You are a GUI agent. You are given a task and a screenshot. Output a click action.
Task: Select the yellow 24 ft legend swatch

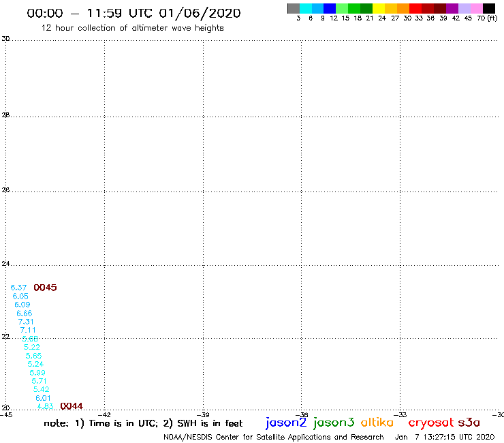[379, 8]
